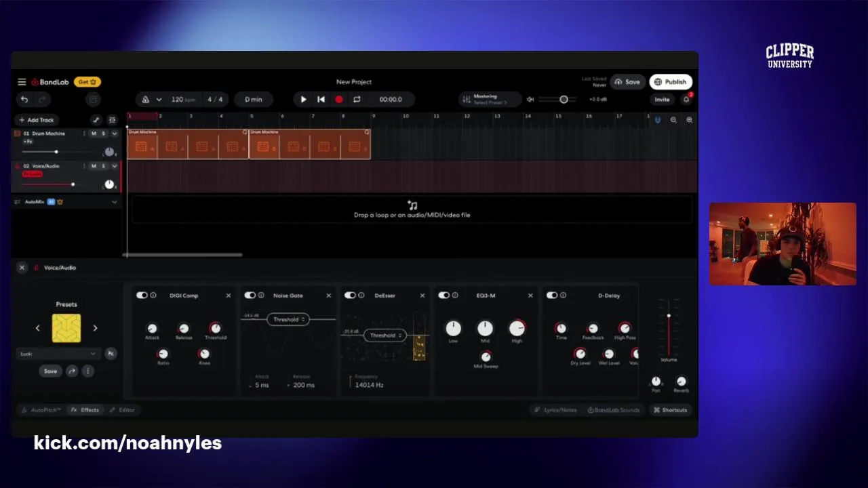The width and height of the screenshot is (868, 488).
Task: Expand the Voice/Audio track chevron
Action: tap(114, 166)
